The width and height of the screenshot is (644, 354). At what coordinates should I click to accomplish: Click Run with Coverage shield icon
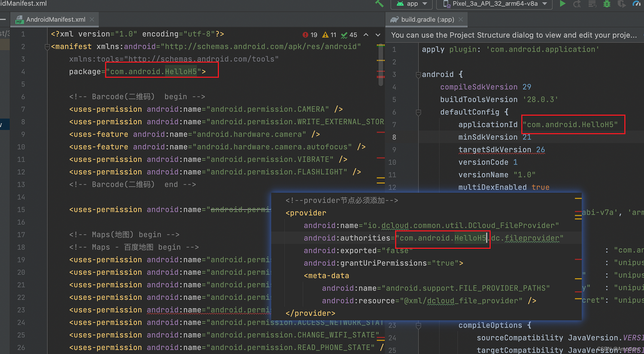pyautogui.click(x=621, y=3)
